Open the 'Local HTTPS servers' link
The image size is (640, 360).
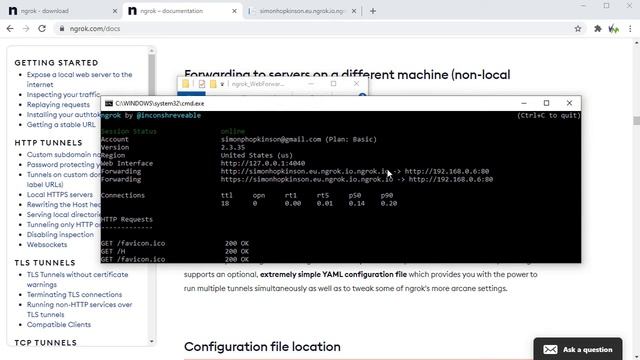pyautogui.click(x=60, y=195)
